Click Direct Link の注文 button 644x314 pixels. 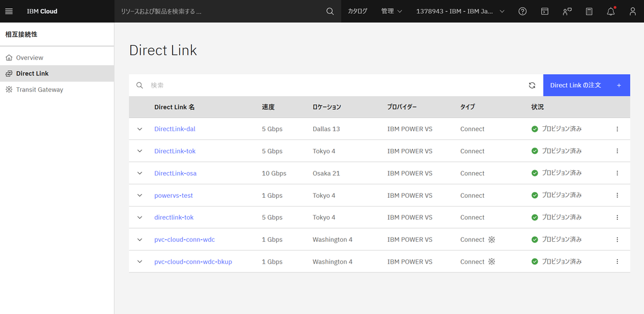pos(587,85)
